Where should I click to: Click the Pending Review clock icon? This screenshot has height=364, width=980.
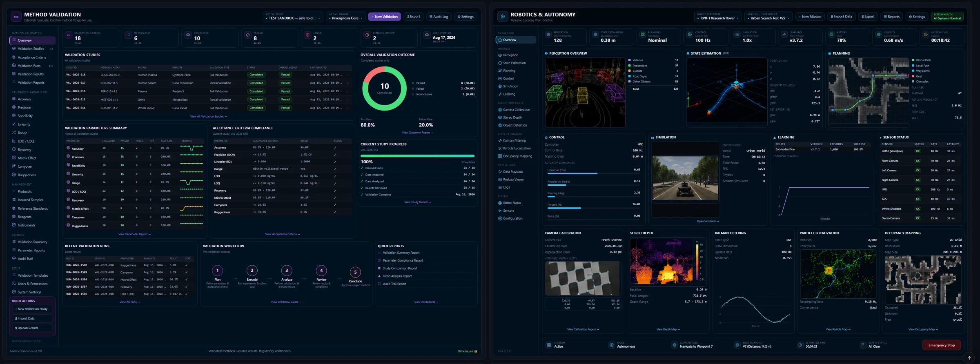[367, 35]
